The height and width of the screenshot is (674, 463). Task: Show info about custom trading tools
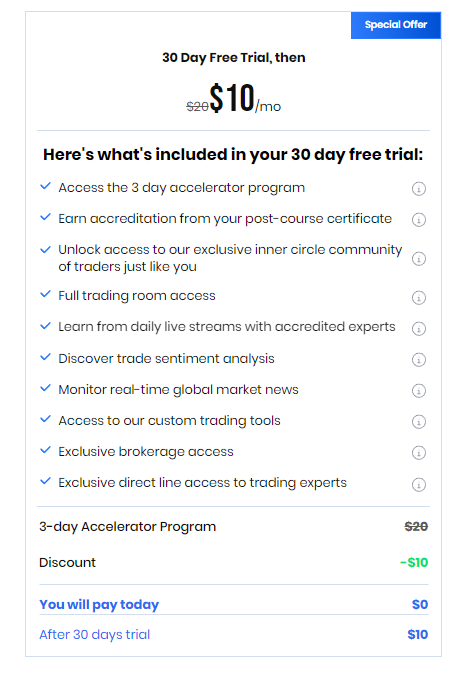[419, 422]
